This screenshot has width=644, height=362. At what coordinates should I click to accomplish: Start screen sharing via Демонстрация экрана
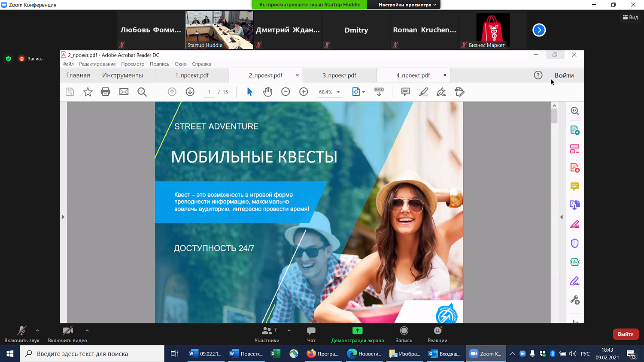358,334
